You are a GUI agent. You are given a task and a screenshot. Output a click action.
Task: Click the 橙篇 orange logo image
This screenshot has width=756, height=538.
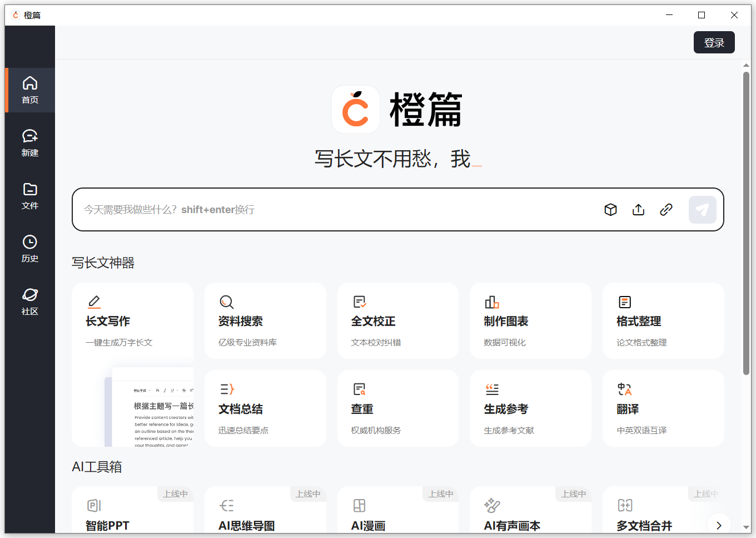tap(356, 109)
